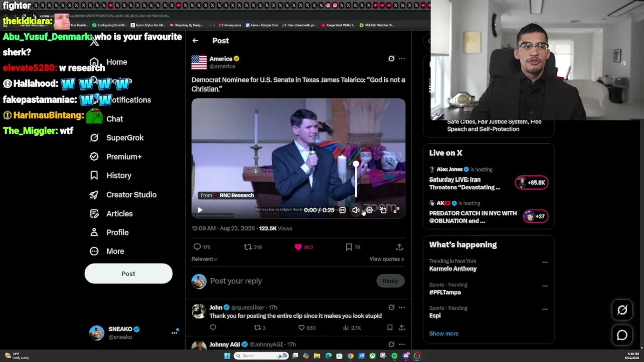
Task: Join Alex Jones Saturday LIVE space
Action: click(532, 183)
